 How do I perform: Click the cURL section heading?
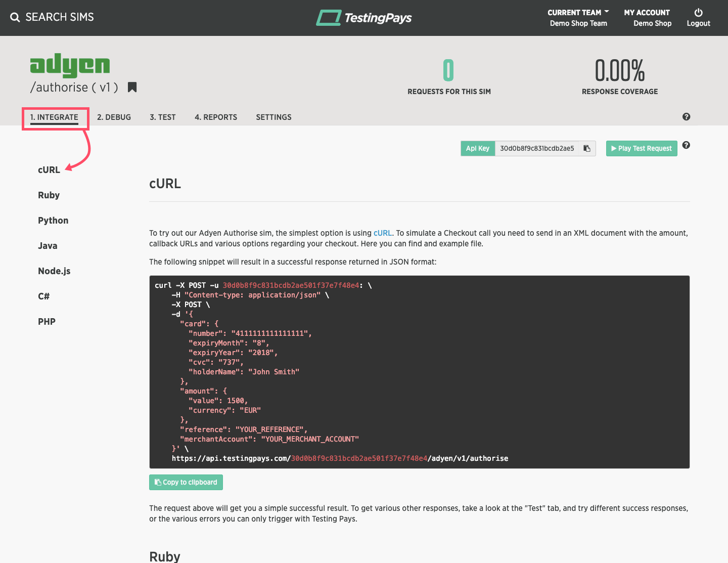[x=165, y=184]
